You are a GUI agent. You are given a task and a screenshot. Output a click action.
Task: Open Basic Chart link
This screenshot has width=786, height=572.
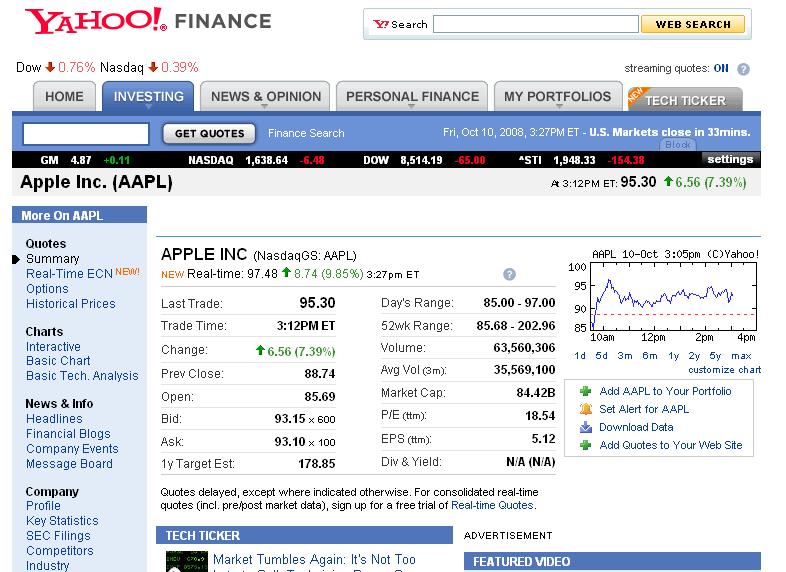coord(58,361)
